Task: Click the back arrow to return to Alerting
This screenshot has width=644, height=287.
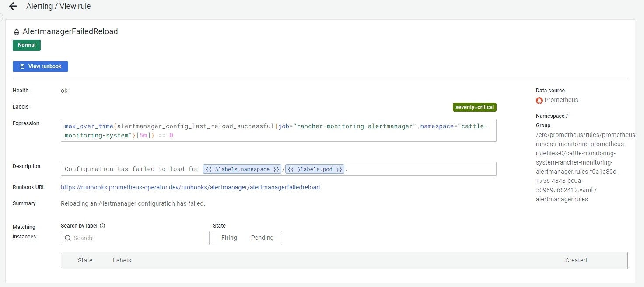Action: [13, 6]
